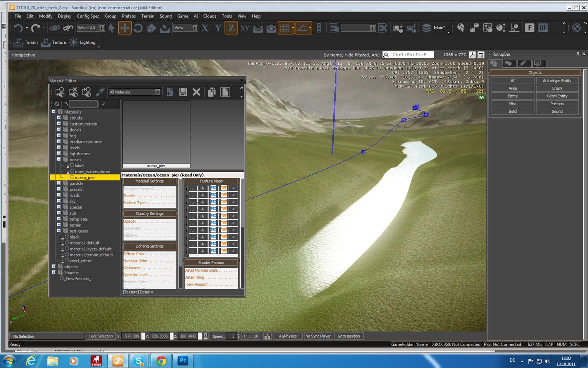Open the Prefabs menu
The height and width of the screenshot is (368, 588).
click(129, 16)
